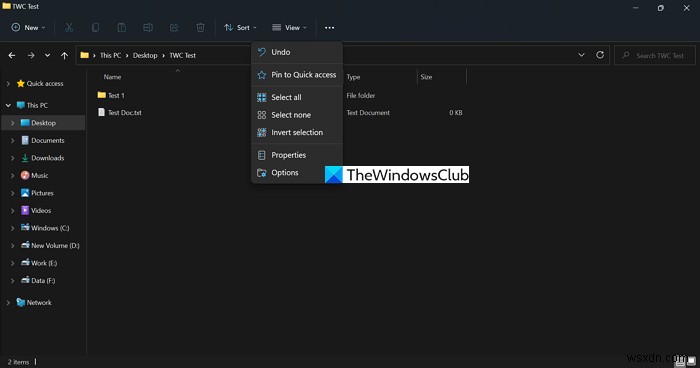This screenshot has height=368, width=700.
Task: Select Downloads in the sidebar
Action: coord(43,158)
